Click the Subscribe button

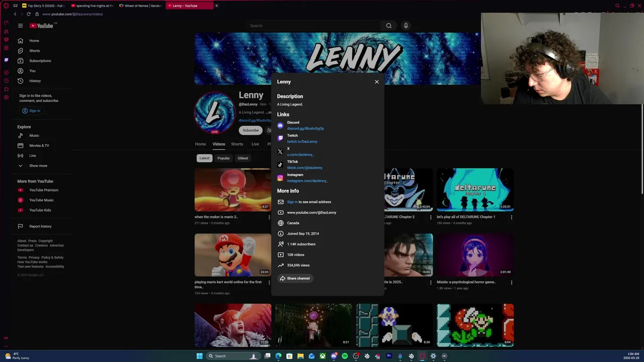click(x=251, y=130)
